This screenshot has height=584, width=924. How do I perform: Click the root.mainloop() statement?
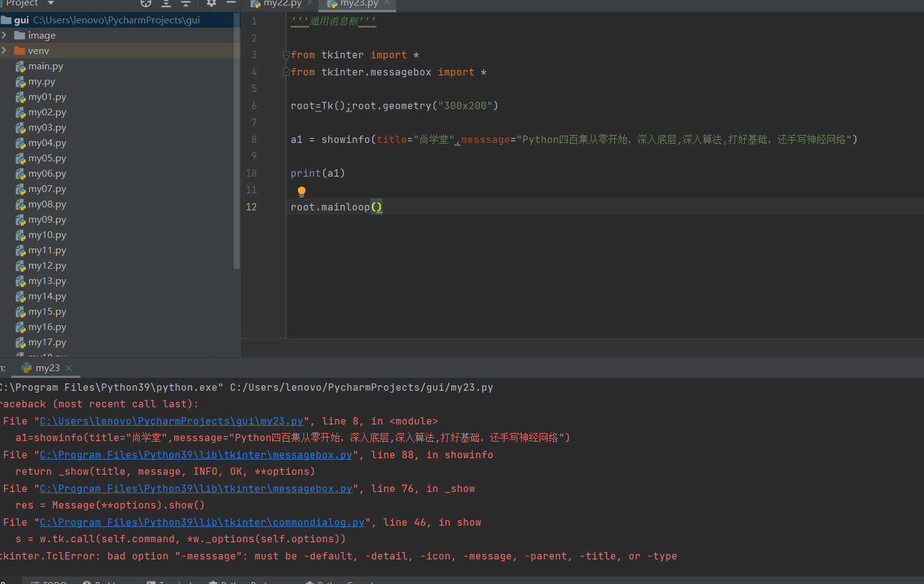[x=337, y=207]
